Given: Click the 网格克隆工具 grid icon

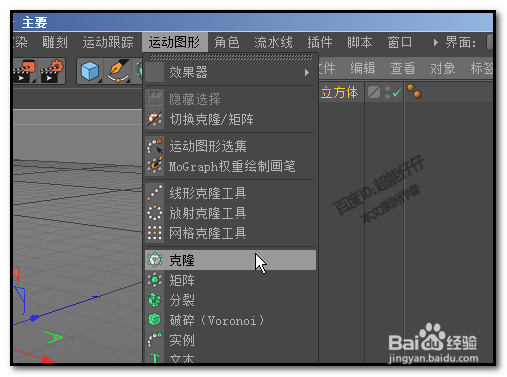Looking at the screenshot, I should [x=155, y=233].
